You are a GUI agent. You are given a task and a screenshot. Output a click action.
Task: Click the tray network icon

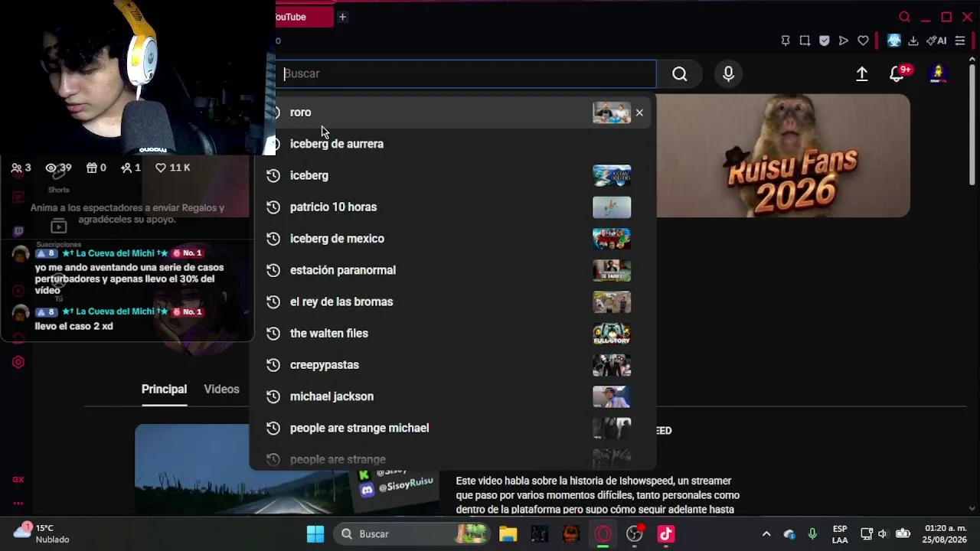pyautogui.click(x=867, y=534)
